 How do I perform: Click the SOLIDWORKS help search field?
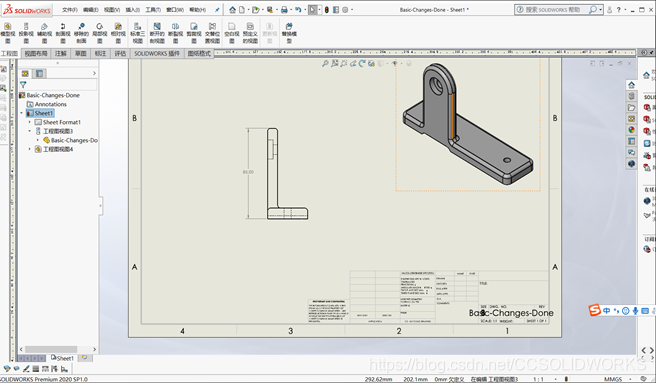[x=552, y=10]
